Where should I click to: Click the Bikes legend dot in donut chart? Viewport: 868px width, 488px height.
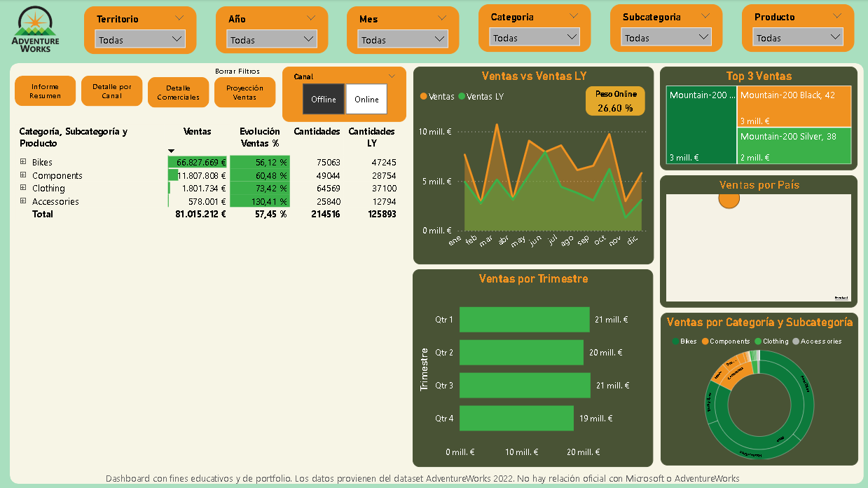pos(676,341)
